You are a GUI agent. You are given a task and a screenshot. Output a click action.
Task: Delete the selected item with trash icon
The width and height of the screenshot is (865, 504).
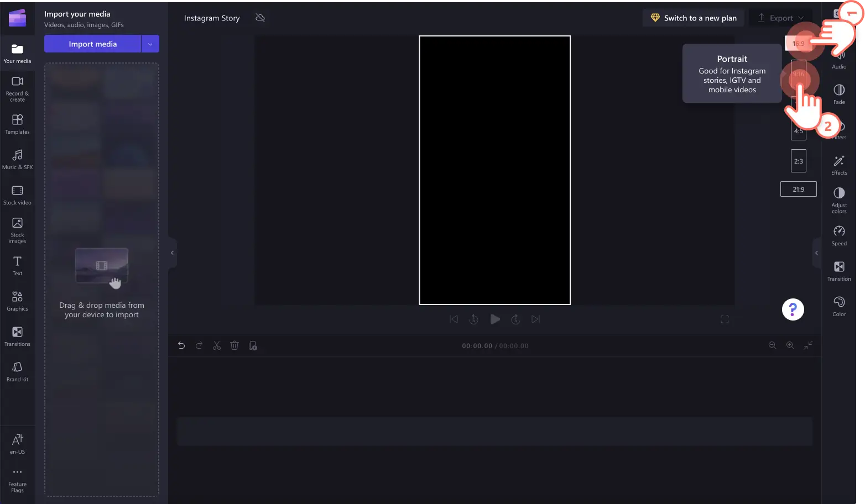(x=235, y=345)
